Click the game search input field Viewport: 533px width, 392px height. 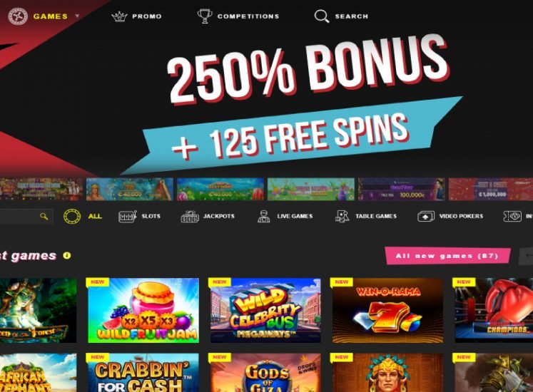(26, 217)
